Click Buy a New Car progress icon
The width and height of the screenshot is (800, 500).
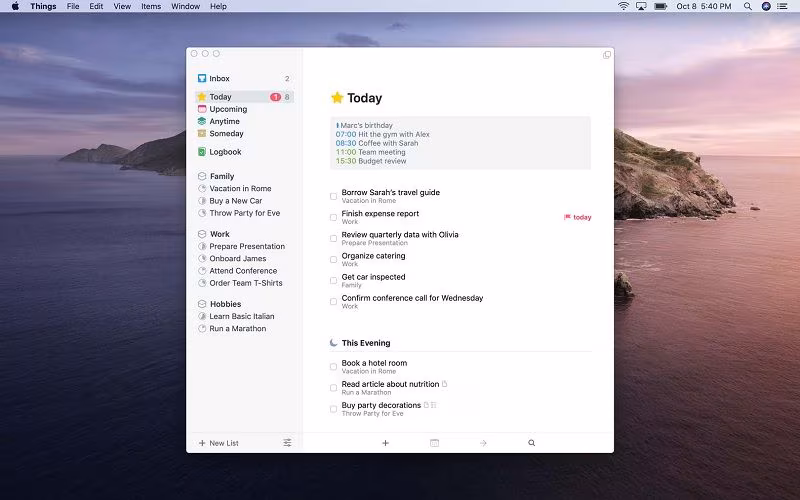coord(202,201)
